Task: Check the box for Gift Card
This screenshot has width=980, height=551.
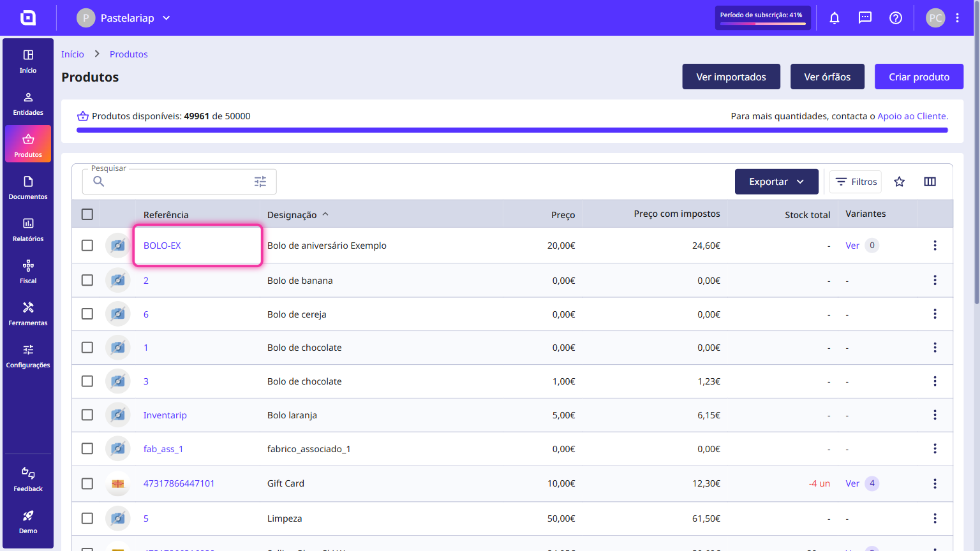Action: [x=87, y=483]
